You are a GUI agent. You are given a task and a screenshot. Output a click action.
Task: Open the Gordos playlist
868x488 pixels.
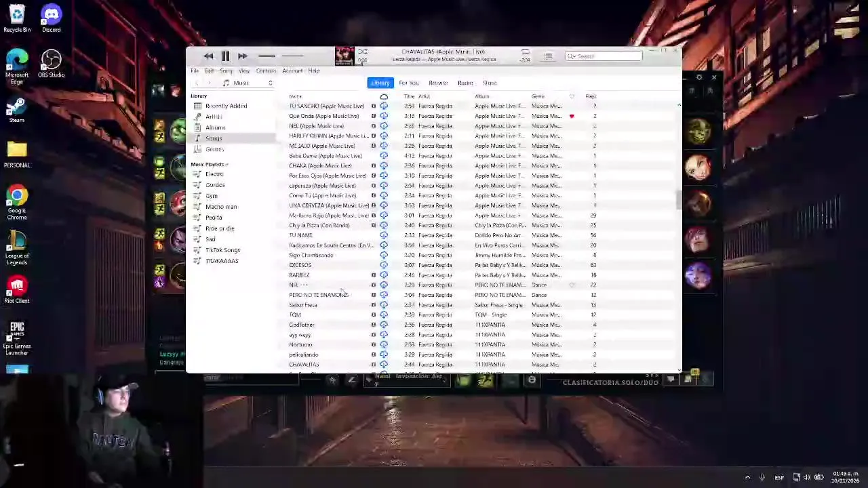point(215,185)
